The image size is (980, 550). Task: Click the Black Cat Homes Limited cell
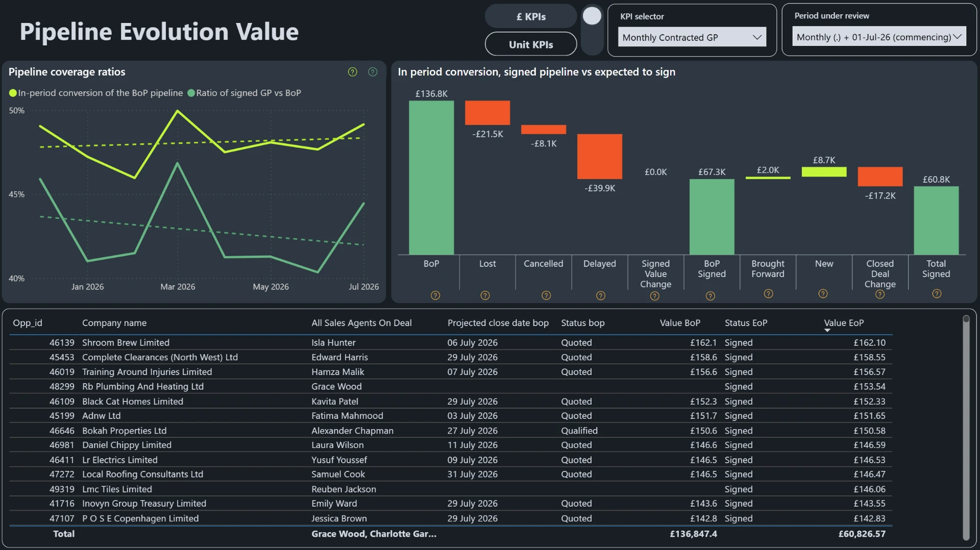(x=133, y=402)
